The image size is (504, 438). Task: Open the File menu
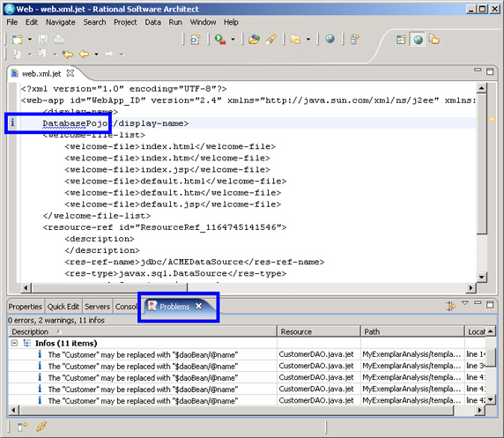click(12, 22)
